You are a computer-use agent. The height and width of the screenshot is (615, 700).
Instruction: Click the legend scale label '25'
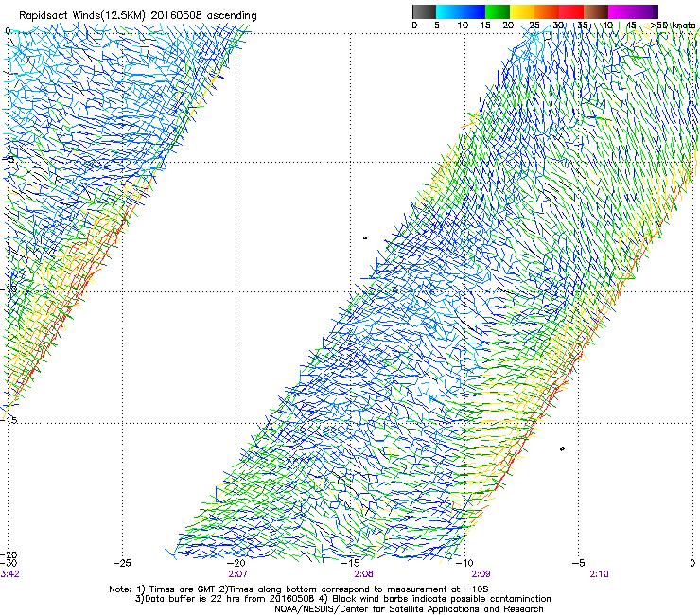(534, 25)
